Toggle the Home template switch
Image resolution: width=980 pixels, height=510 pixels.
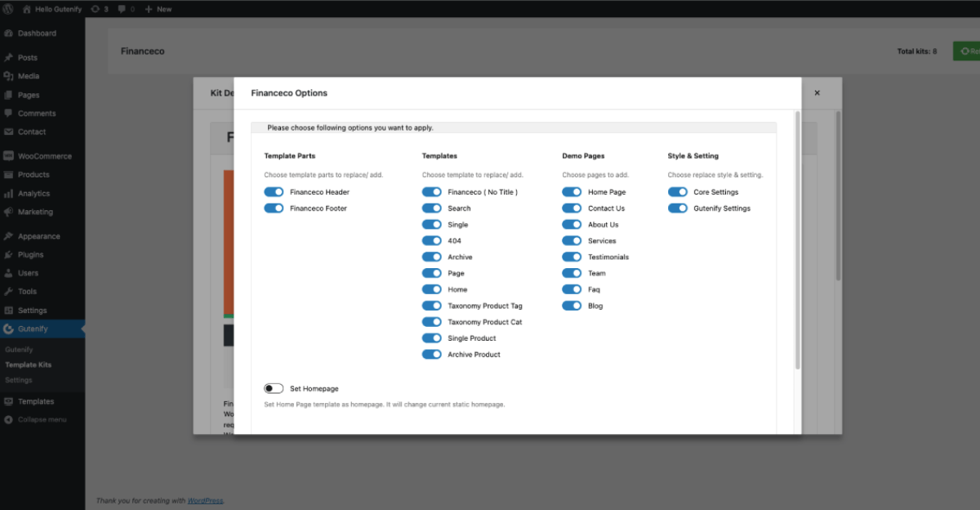click(x=431, y=289)
